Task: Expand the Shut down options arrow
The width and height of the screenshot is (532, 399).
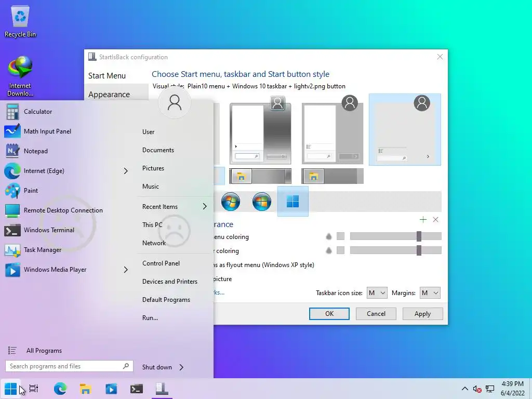Action: (181, 367)
